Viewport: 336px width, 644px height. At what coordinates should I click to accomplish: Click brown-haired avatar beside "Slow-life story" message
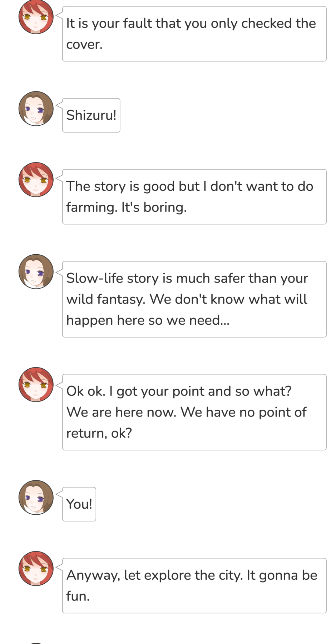[36, 271]
